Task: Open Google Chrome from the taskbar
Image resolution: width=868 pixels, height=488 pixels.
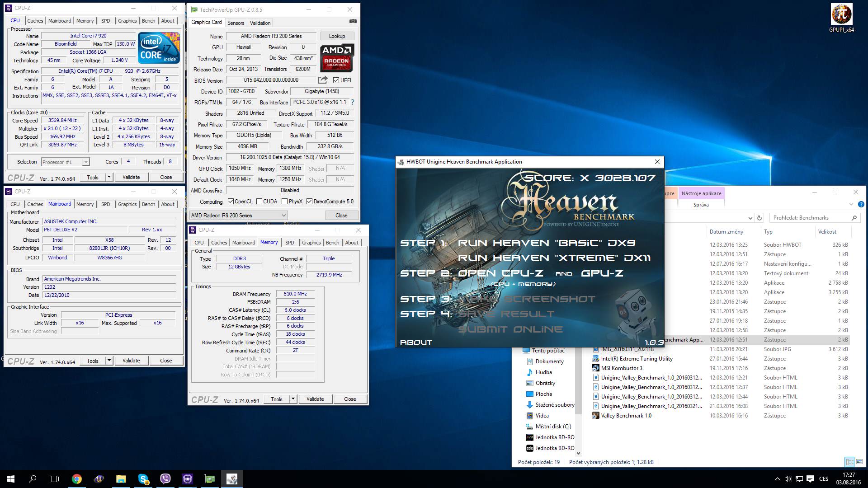Action: [x=77, y=479]
